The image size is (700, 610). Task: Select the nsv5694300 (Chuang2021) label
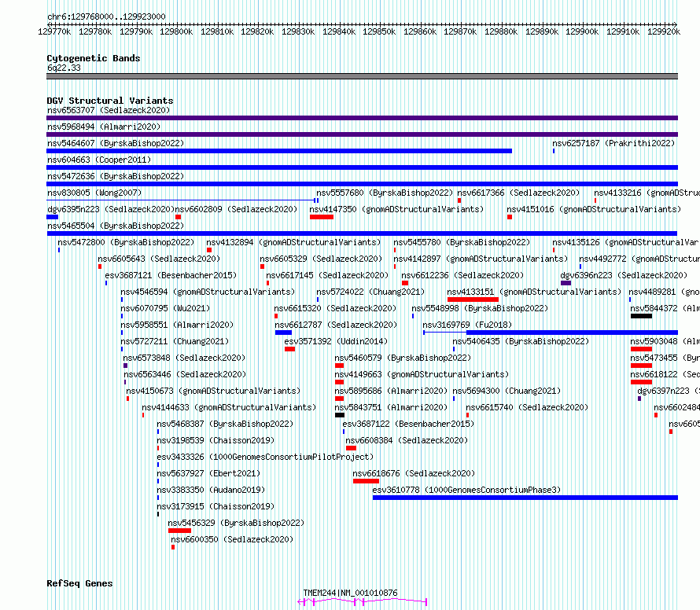(x=507, y=391)
